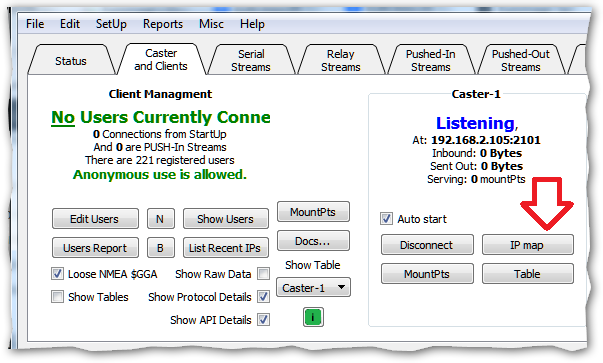The height and width of the screenshot is (363, 603).
Task: Click the 'Inbound: 0 Bytes' line
Action: (x=477, y=153)
